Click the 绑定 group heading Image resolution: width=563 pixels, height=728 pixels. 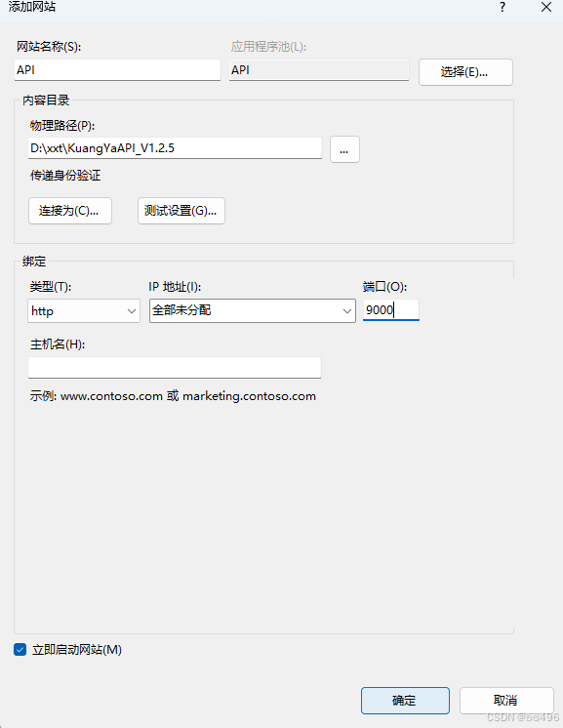(34, 262)
